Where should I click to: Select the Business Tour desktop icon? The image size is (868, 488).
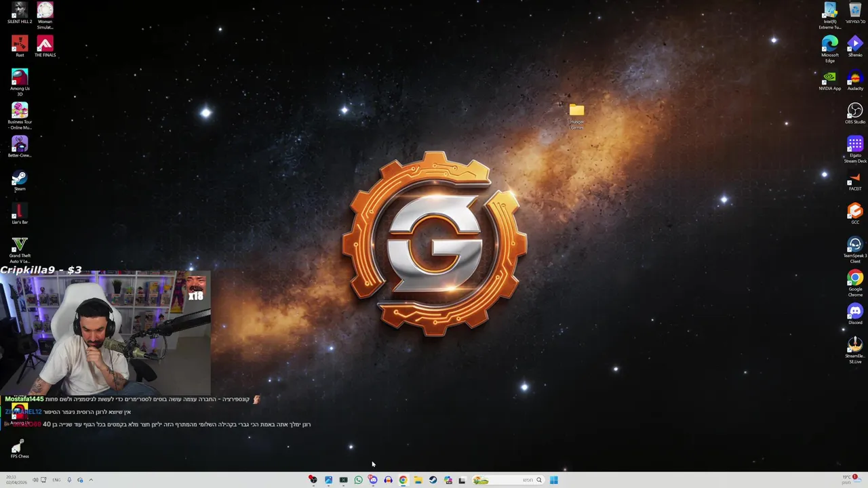pos(20,116)
